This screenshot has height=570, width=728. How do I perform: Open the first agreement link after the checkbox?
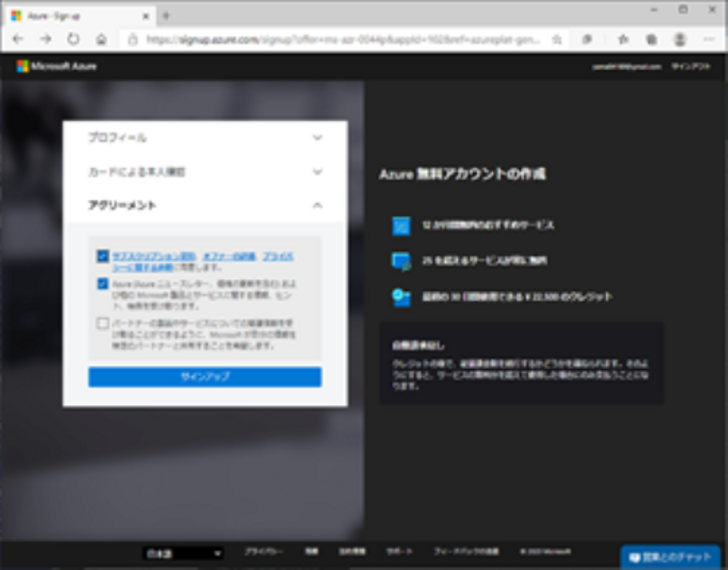[154, 256]
